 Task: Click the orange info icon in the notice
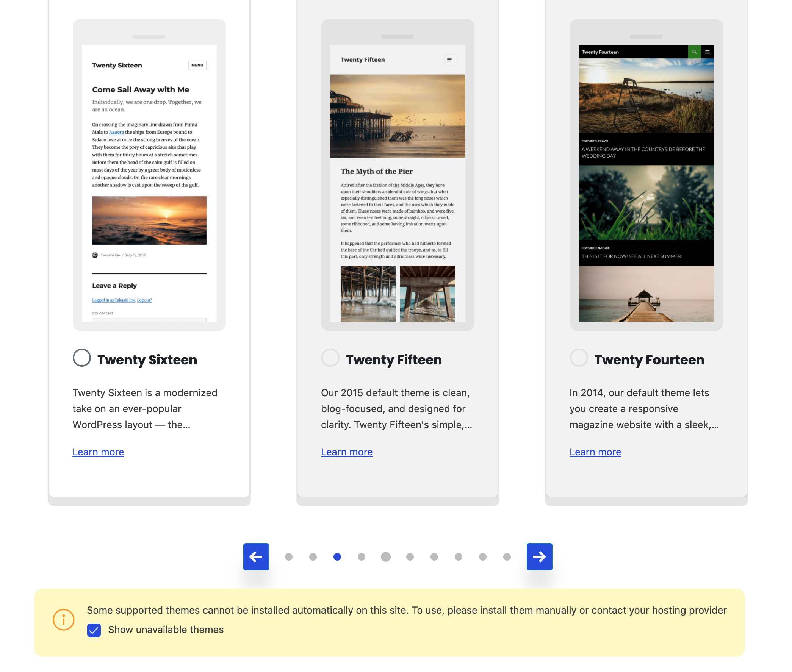click(x=63, y=619)
